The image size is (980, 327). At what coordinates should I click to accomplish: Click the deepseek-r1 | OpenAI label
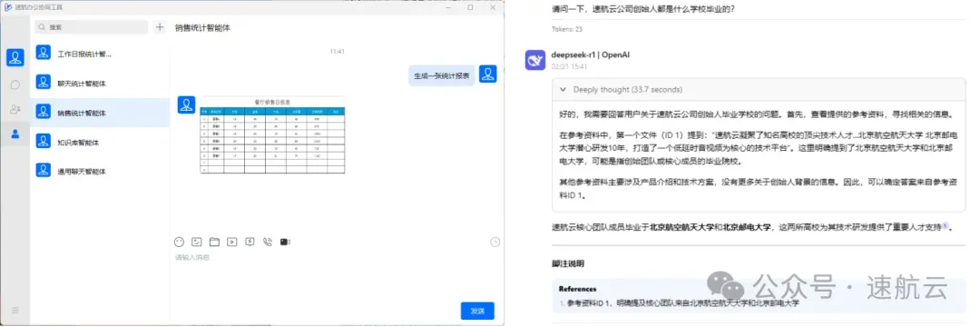pos(590,54)
